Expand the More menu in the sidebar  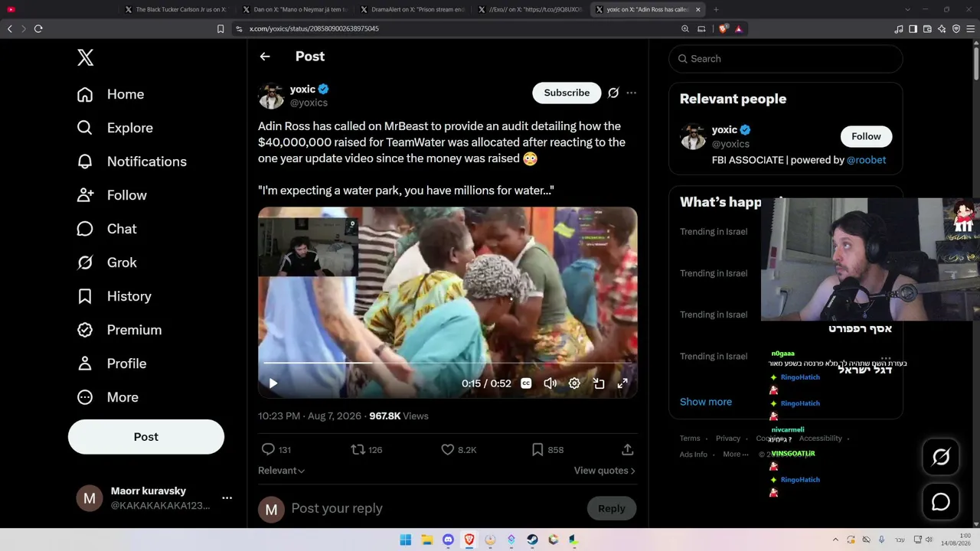pos(108,397)
